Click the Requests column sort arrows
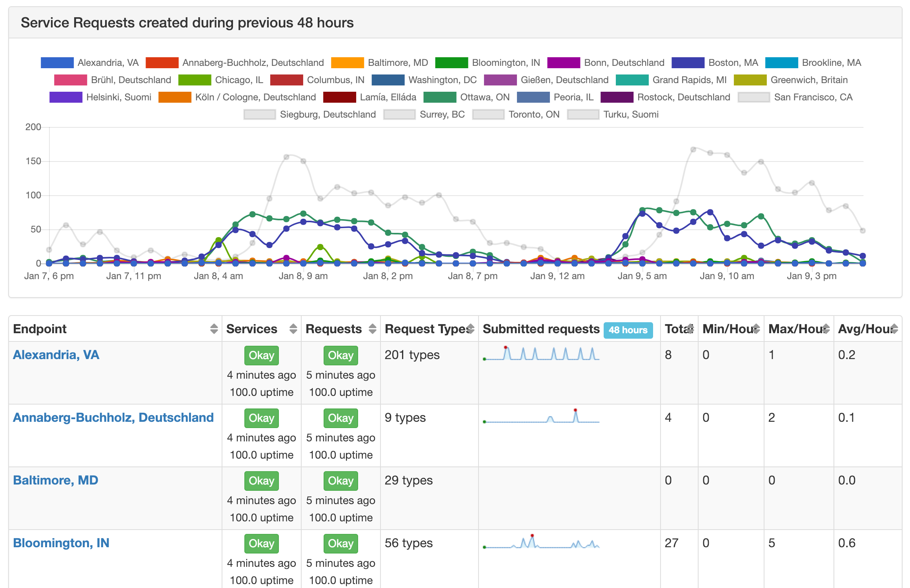This screenshot has width=910, height=588. 372,329
